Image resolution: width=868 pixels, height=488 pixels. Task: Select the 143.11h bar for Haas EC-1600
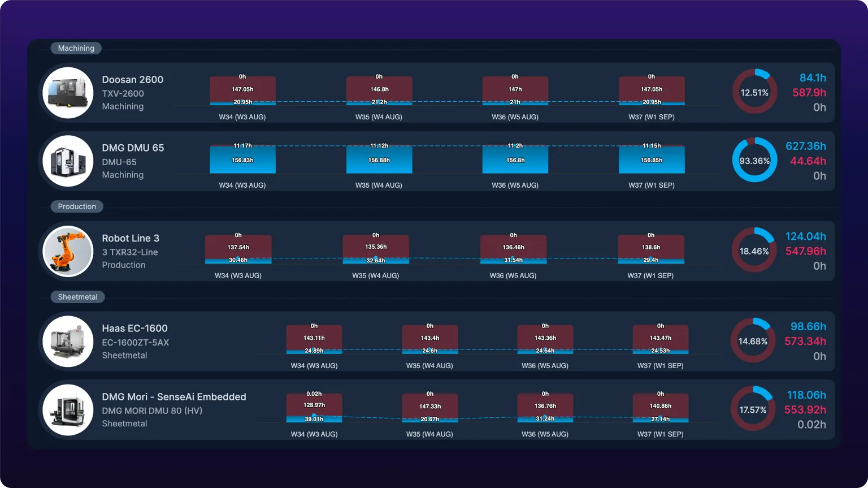click(x=314, y=338)
